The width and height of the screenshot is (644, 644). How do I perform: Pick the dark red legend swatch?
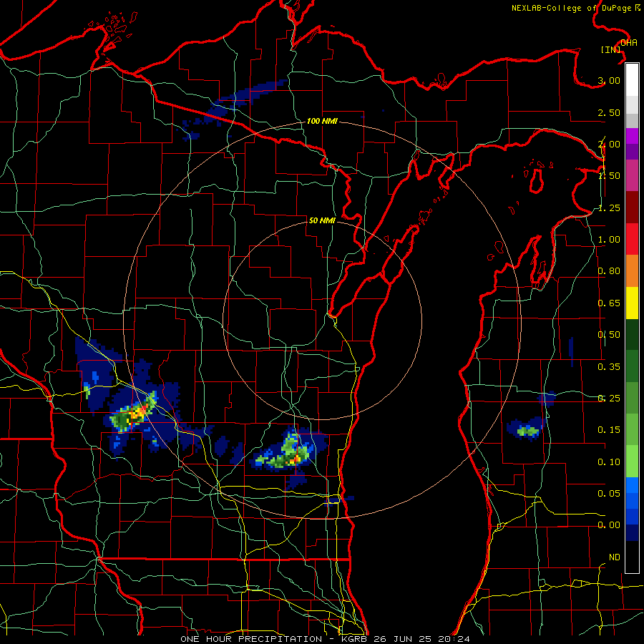[x=632, y=208]
